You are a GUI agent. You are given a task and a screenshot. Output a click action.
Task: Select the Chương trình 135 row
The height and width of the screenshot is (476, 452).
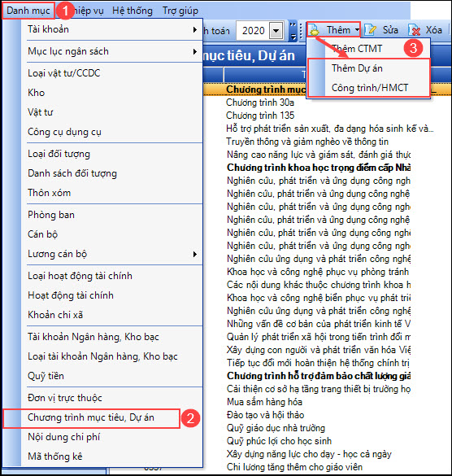[x=260, y=116]
